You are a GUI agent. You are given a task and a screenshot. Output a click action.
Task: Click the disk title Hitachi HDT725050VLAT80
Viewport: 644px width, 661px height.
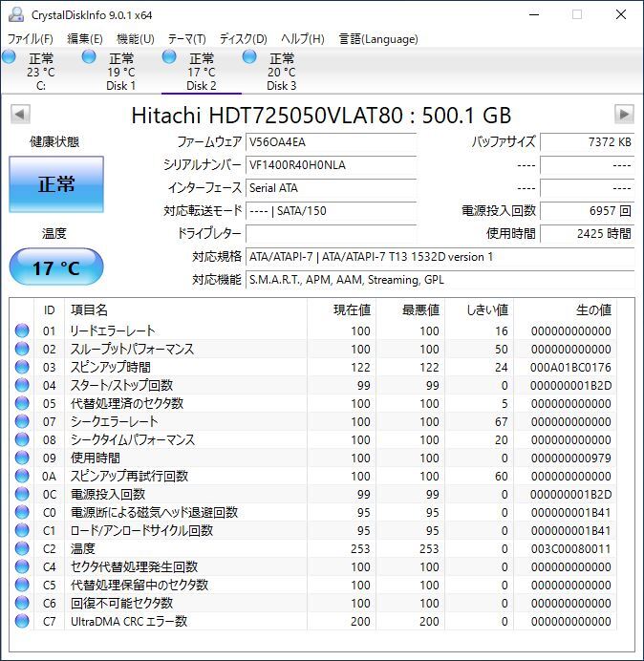pyautogui.click(x=321, y=115)
